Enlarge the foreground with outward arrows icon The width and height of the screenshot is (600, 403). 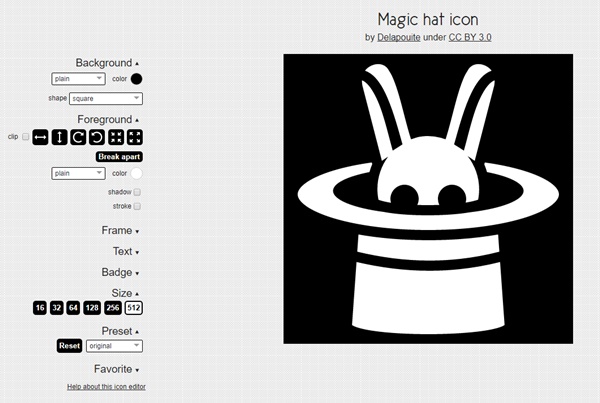point(135,137)
